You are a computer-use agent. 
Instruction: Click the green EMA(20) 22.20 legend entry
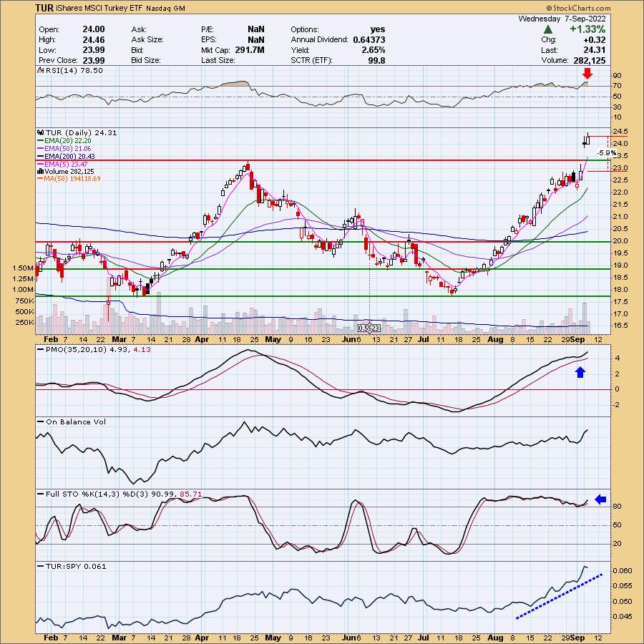tap(64, 141)
